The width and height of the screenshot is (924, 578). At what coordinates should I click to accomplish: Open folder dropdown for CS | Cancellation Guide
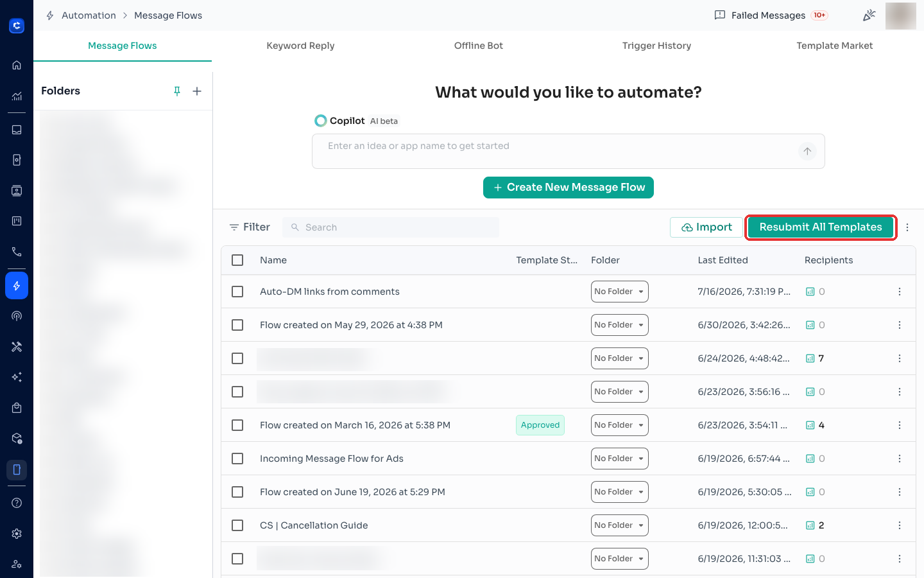coord(619,525)
